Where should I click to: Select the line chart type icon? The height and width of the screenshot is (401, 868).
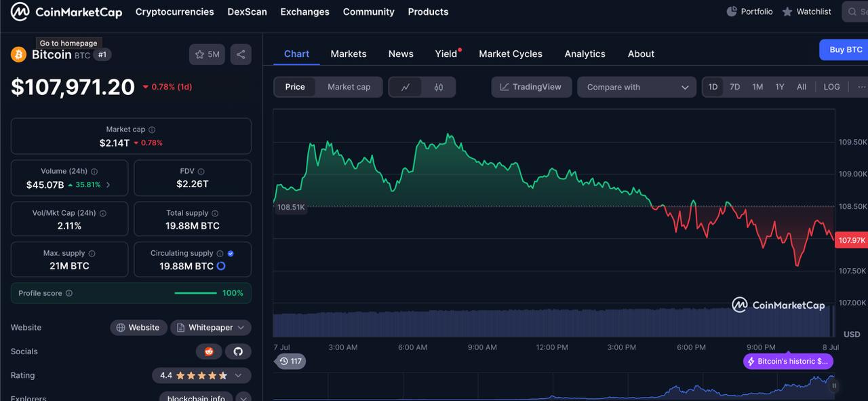click(x=406, y=87)
